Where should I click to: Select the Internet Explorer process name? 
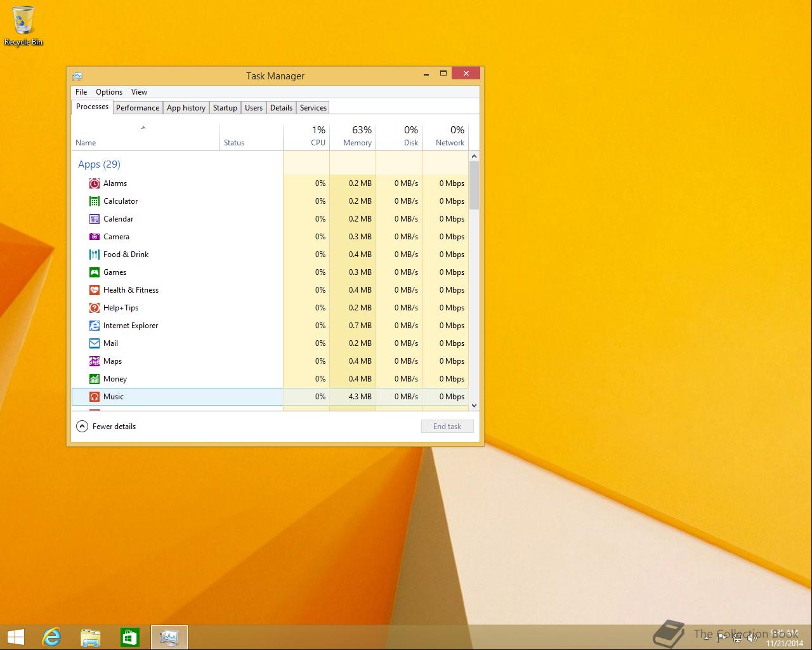(x=131, y=326)
